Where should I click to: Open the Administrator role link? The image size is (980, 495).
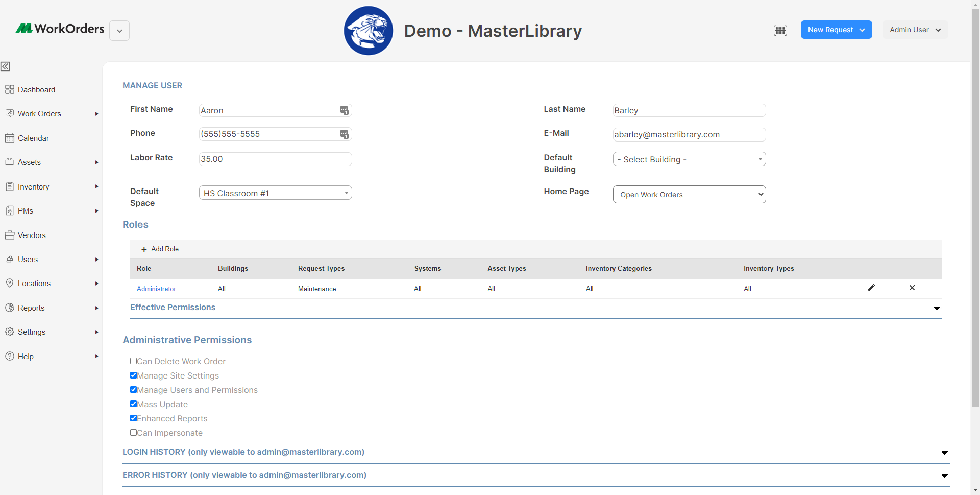[156, 289]
